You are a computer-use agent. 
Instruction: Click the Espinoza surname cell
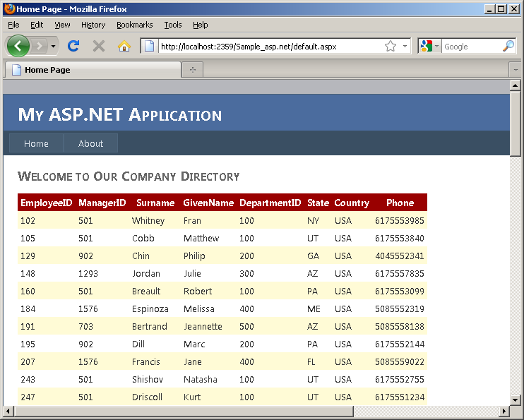(x=150, y=309)
